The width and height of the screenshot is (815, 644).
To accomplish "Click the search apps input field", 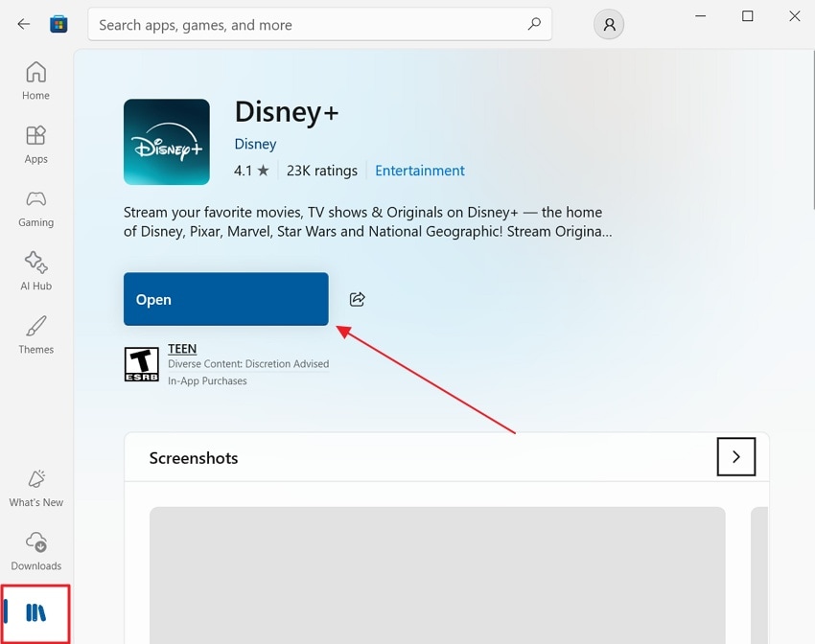I will [319, 24].
